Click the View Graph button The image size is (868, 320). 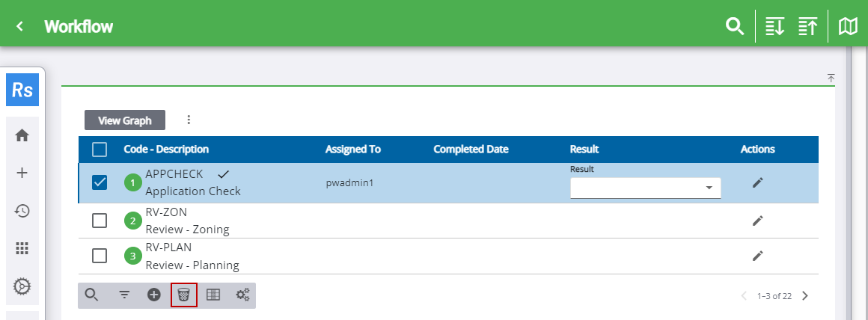pos(125,120)
